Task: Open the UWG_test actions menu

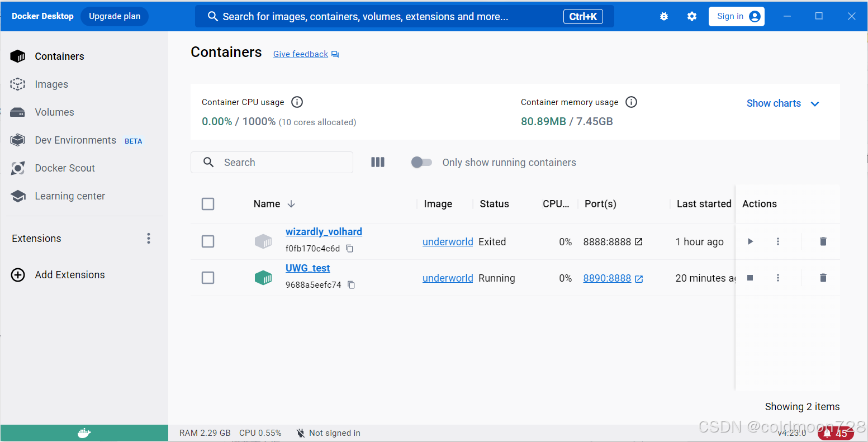Action: (x=777, y=278)
